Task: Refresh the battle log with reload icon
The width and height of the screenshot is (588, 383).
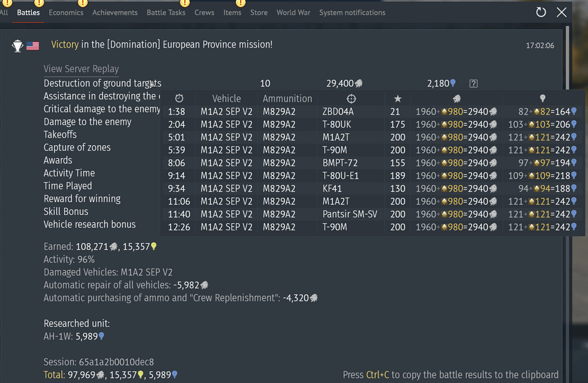Action: [x=541, y=12]
